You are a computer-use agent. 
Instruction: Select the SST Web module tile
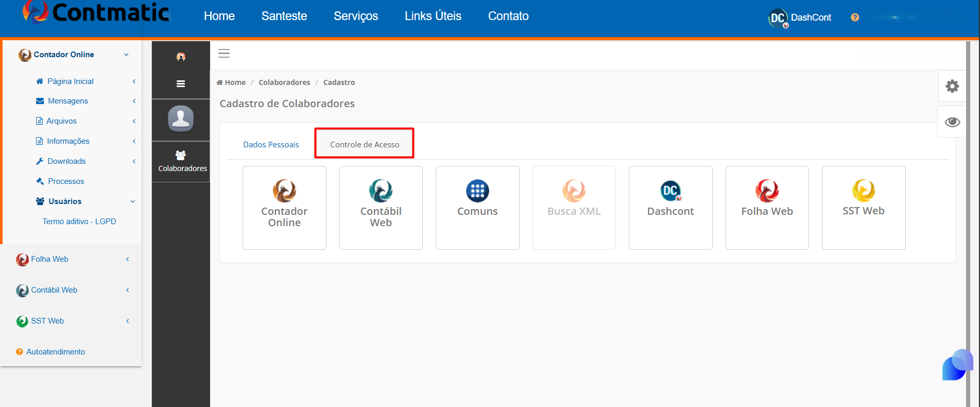tap(864, 208)
